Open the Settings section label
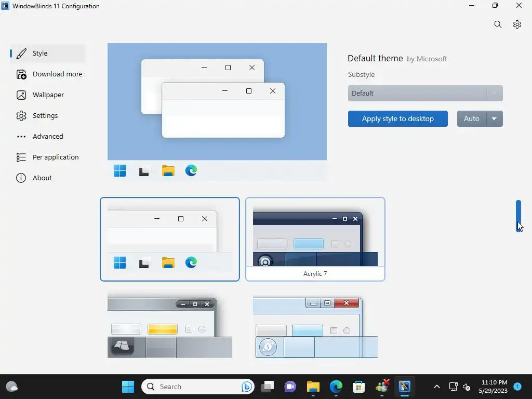 pos(45,116)
